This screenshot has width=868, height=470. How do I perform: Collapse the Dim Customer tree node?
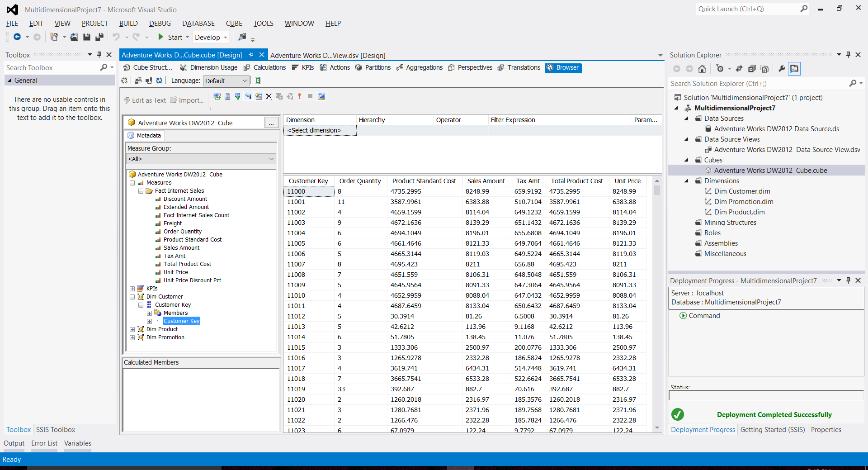[x=132, y=297]
